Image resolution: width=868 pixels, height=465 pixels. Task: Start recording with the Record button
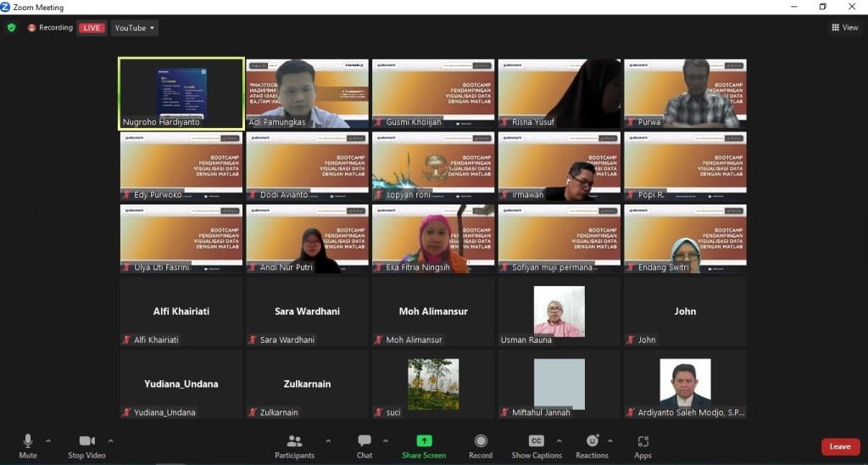481,446
